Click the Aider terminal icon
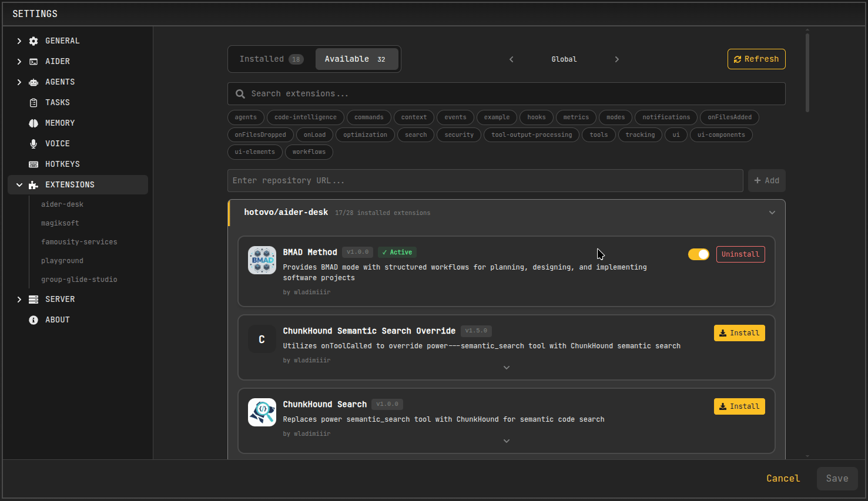The image size is (868, 501). click(33, 62)
